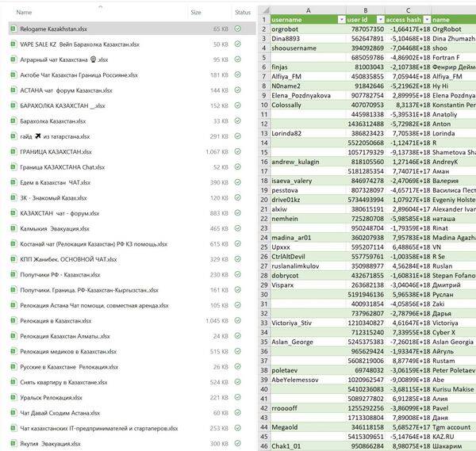Click the synced status icon for Якутия Эвакуация.xlsx

tap(238, 443)
